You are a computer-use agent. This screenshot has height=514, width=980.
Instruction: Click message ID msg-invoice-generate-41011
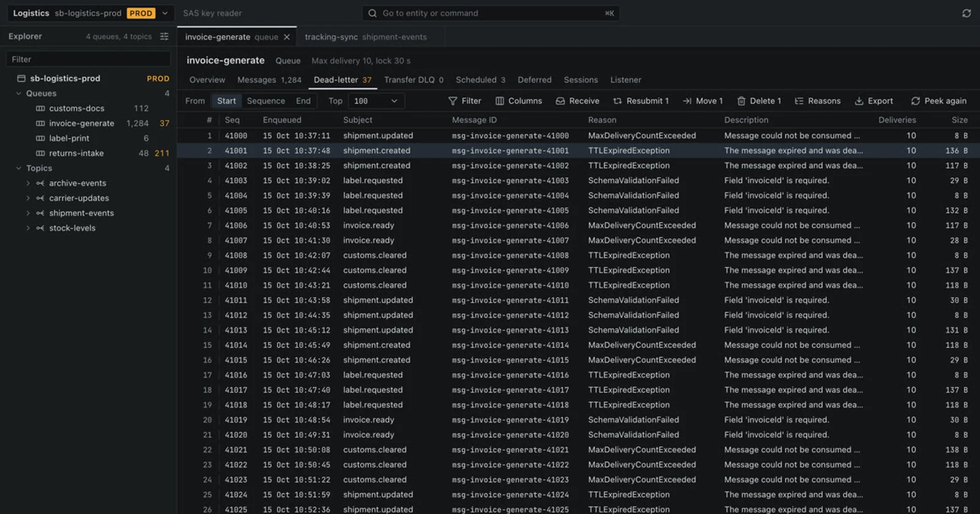tap(510, 300)
